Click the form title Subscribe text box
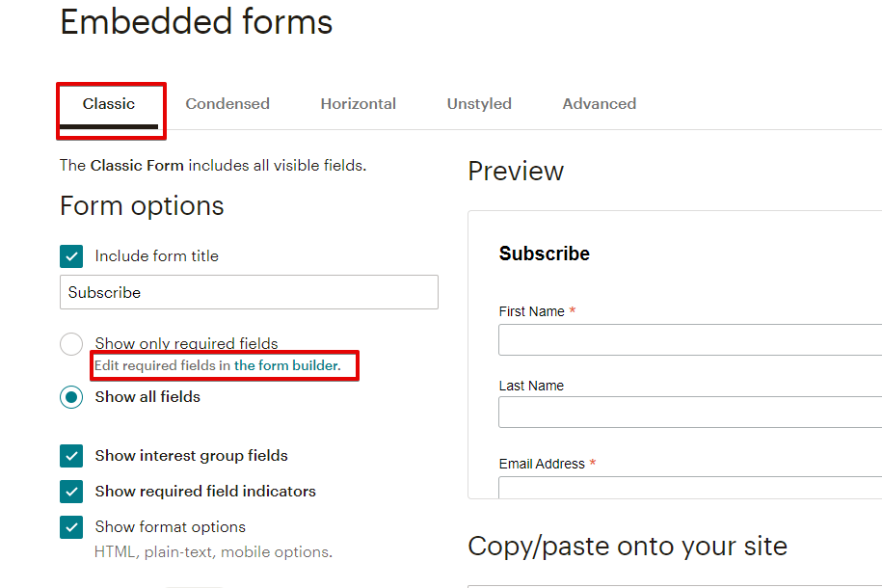This screenshot has height=588, width=882. (x=249, y=292)
